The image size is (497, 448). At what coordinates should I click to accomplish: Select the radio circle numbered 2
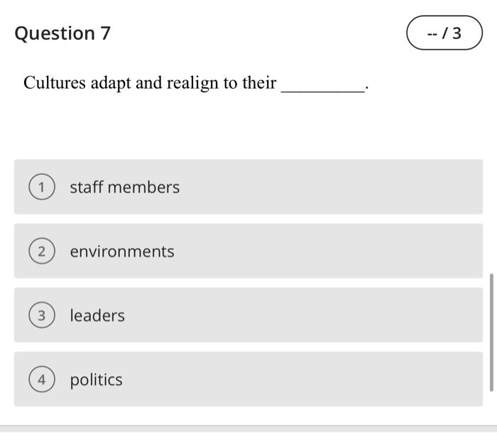point(42,251)
